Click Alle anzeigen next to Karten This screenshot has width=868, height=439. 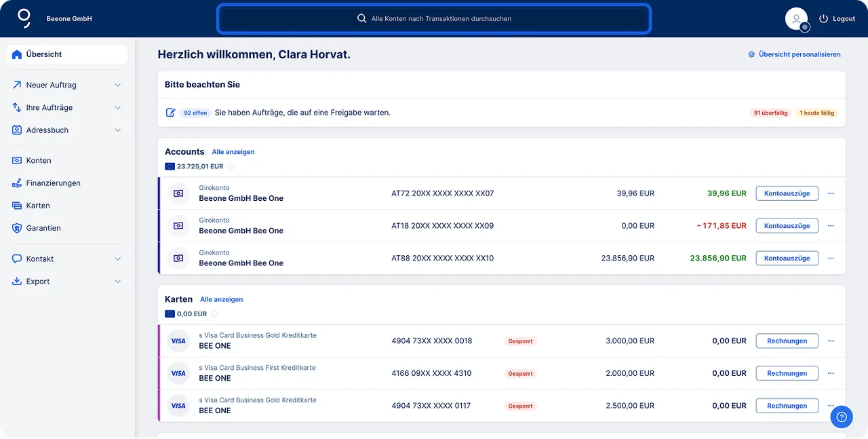coord(222,299)
